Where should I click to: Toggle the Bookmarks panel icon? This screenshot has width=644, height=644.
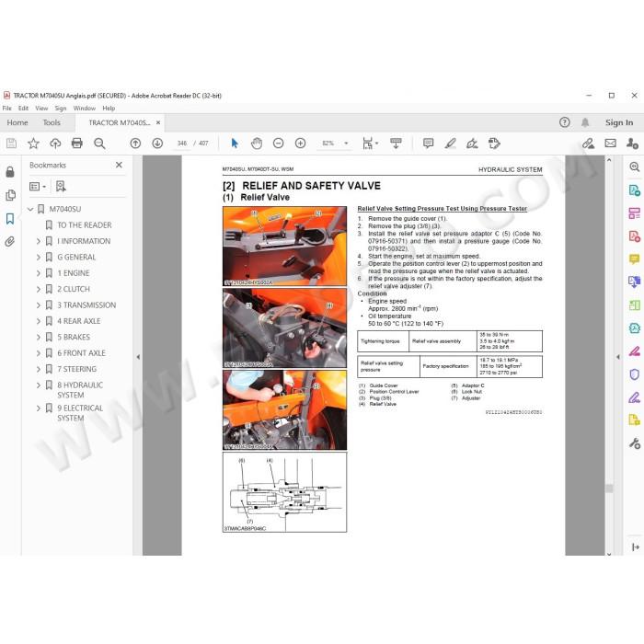coord(10,219)
